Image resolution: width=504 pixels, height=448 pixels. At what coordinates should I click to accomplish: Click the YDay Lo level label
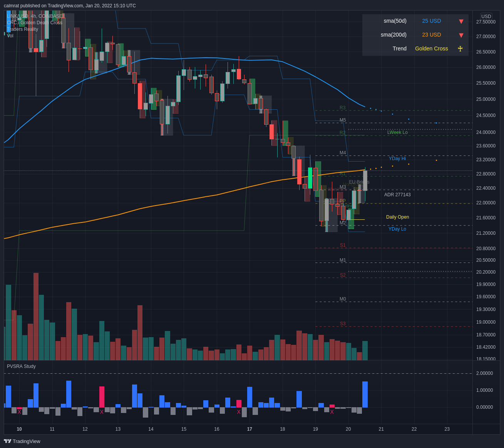tap(397, 229)
